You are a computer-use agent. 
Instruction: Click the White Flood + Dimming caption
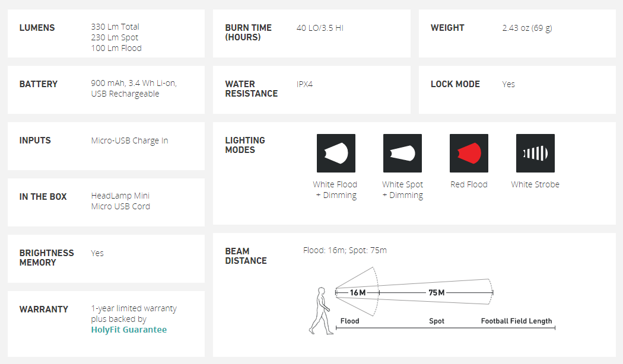pyautogui.click(x=335, y=190)
